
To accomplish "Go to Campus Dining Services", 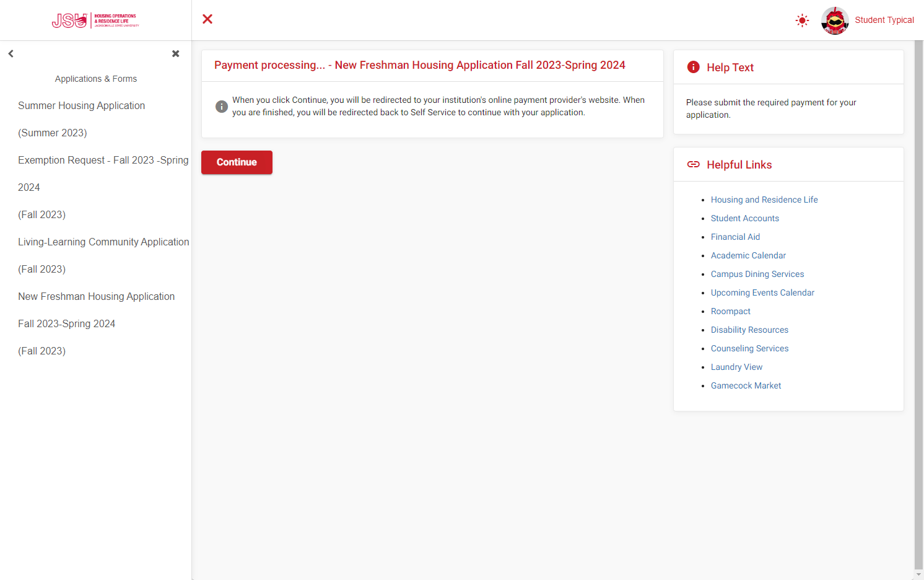I will pyautogui.click(x=757, y=274).
